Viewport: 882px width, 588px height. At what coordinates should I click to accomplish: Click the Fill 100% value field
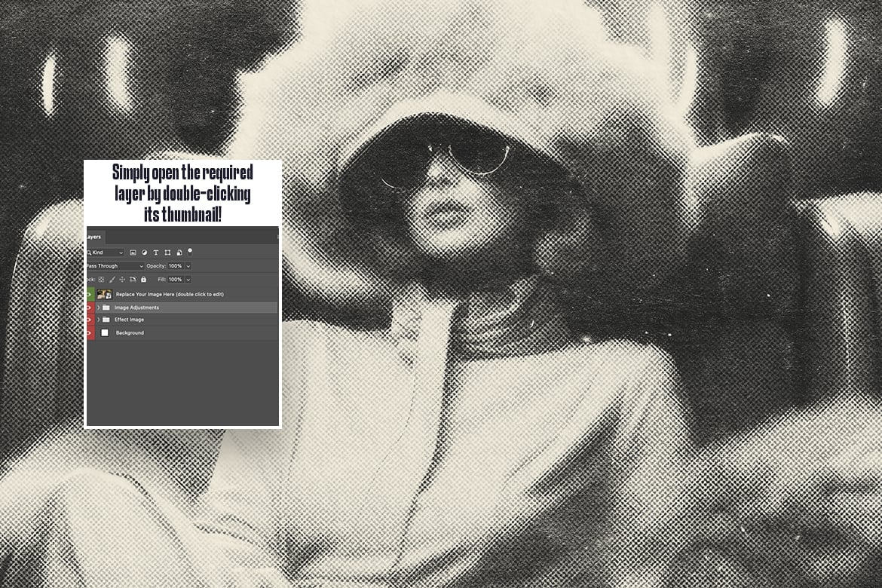[x=176, y=280]
